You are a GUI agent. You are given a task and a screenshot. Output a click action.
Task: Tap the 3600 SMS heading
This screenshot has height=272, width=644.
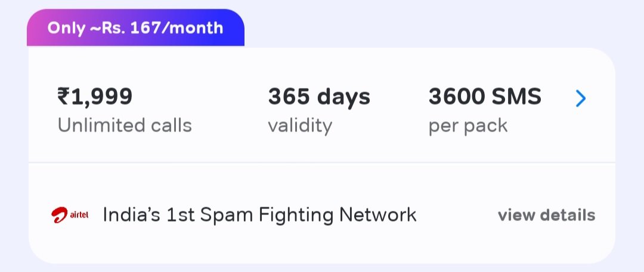tap(485, 96)
